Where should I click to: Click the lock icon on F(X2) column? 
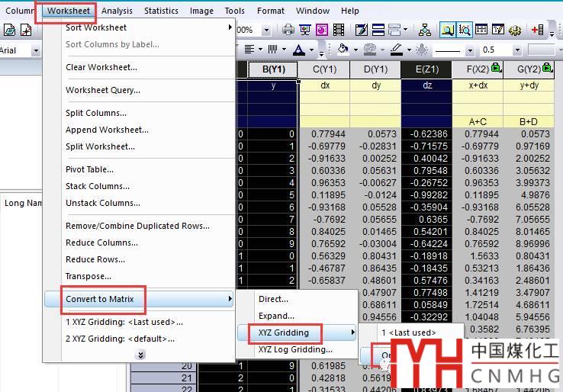pyautogui.click(x=497, y=69)
